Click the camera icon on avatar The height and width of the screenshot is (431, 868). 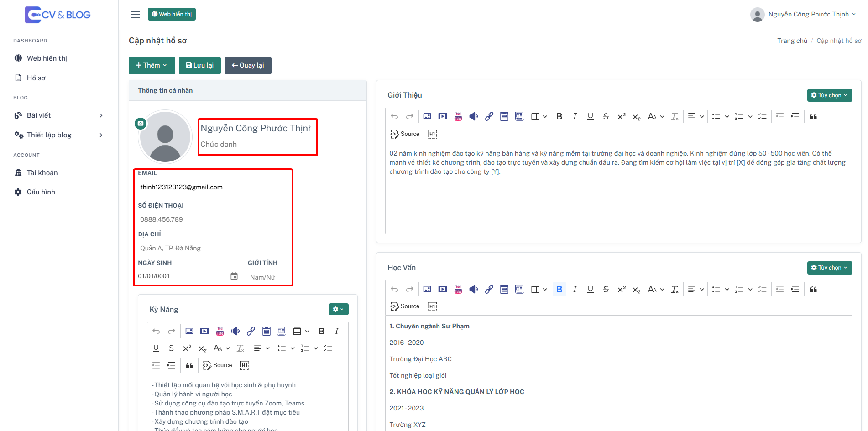point(141,123)
